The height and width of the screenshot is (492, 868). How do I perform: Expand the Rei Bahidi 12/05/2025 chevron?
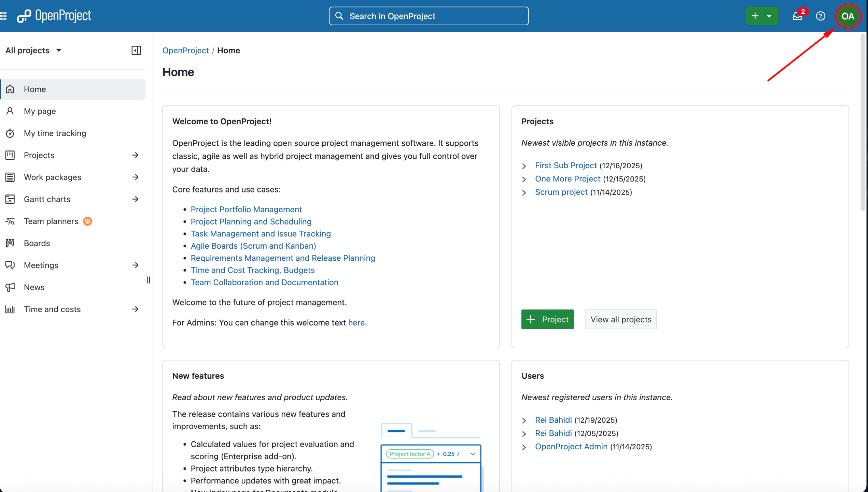524,434
